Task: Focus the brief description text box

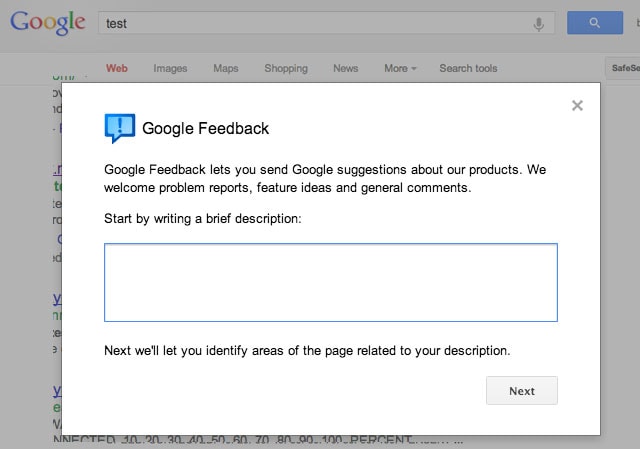Action: [x=331, y=282]
